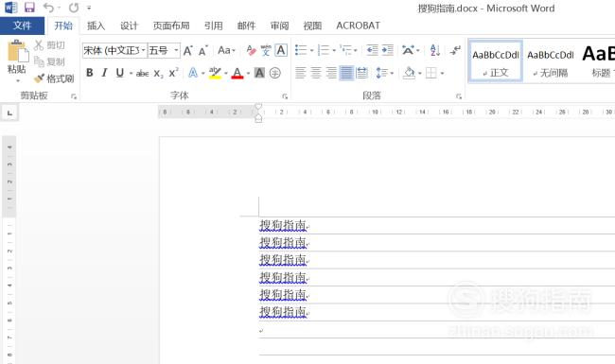Toggle Subscript formatting

(158, 73)
